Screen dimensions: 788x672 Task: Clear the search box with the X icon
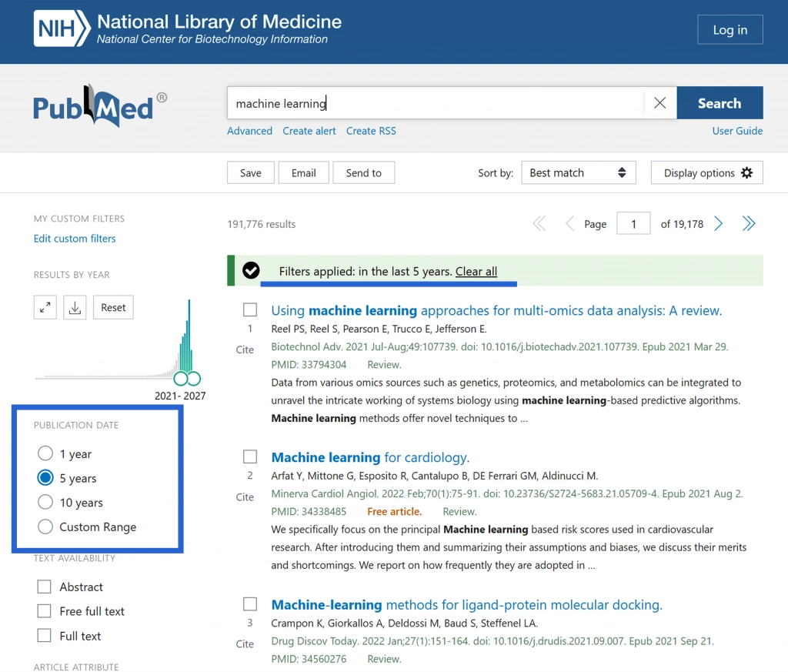[x=659, y=103]
